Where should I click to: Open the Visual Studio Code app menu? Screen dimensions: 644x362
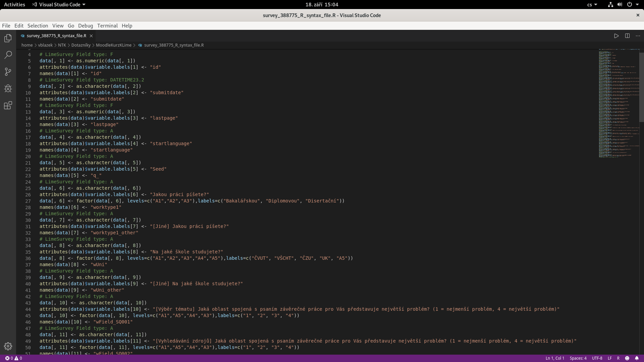click(59, 5)
